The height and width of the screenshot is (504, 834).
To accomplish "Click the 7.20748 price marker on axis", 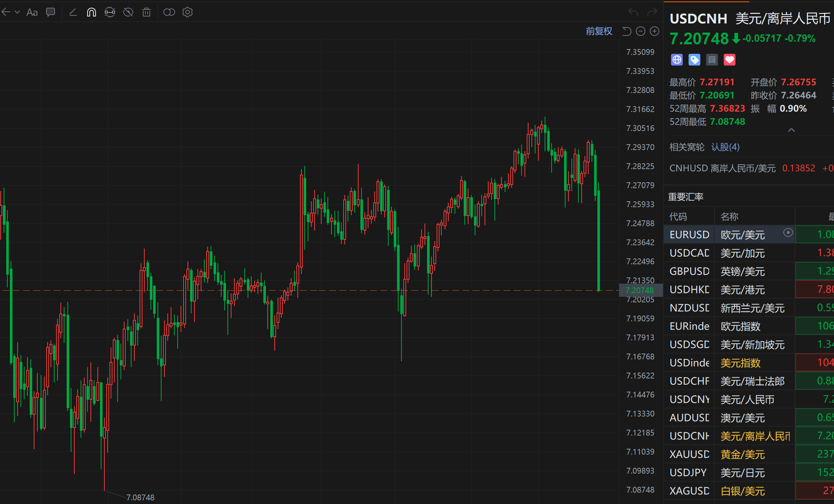I will (x=641, y=290).
